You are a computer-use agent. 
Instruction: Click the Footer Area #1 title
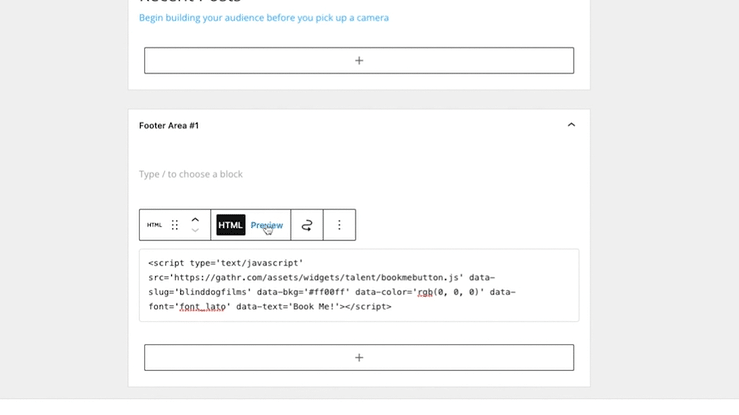click(x=169, y=125)
